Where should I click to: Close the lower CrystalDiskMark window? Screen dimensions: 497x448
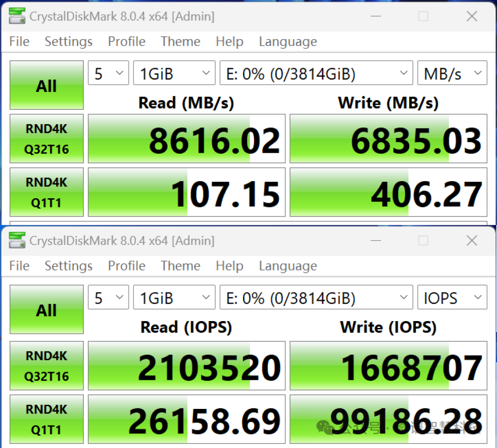472,241
